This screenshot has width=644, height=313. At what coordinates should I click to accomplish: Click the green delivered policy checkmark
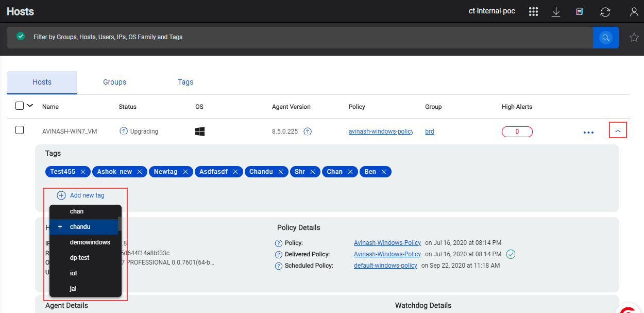coord(511,254)
